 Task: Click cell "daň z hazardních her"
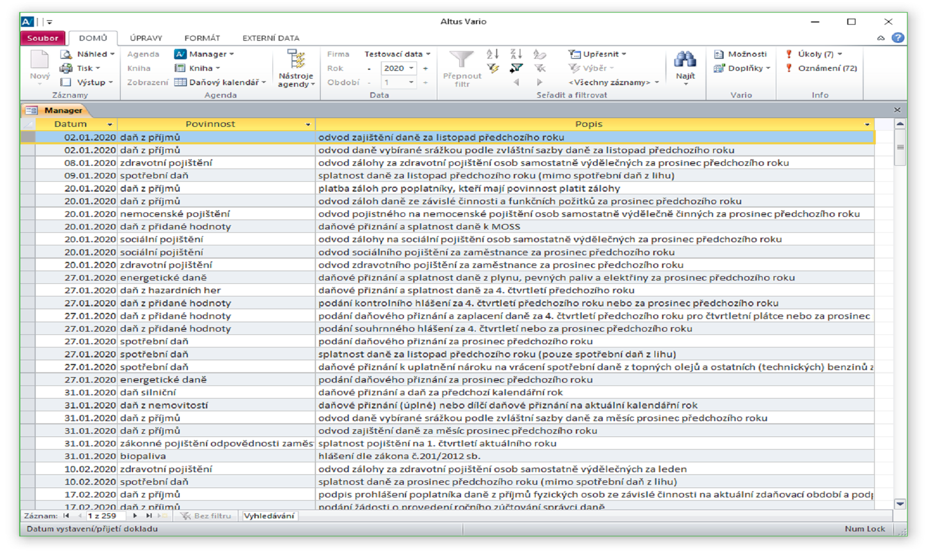click(216, 290)
